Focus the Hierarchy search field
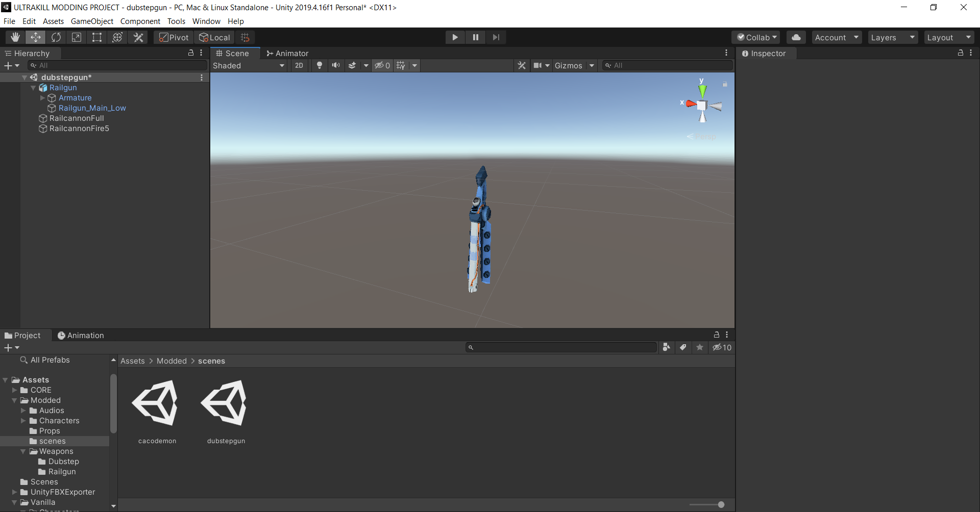The image size is (980, 512). [118, 65]
